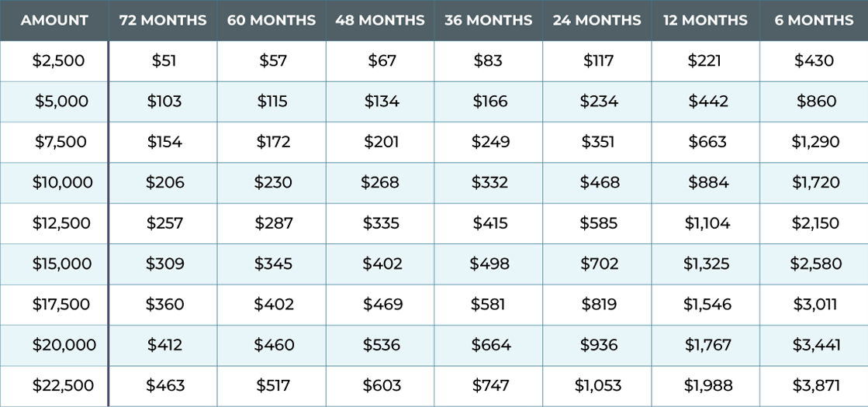Image resolution: width=868 pixels, height=407 pixels.
Task: Click the $884 monthly payment
Action: point(707,183)
